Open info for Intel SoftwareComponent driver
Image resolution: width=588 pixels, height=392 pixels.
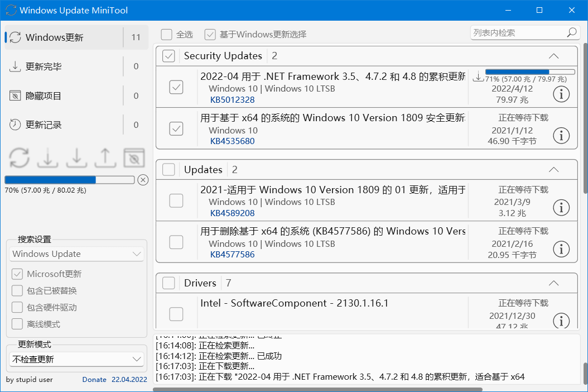coord(561,321)
